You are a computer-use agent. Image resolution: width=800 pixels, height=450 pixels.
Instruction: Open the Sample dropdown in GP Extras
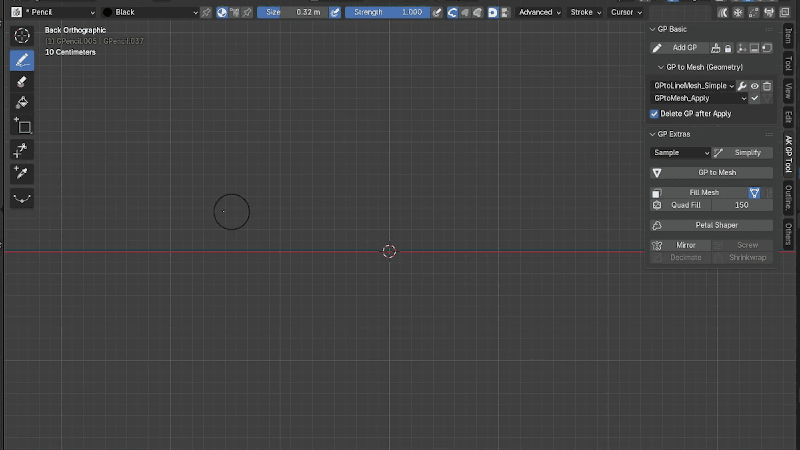680,153
